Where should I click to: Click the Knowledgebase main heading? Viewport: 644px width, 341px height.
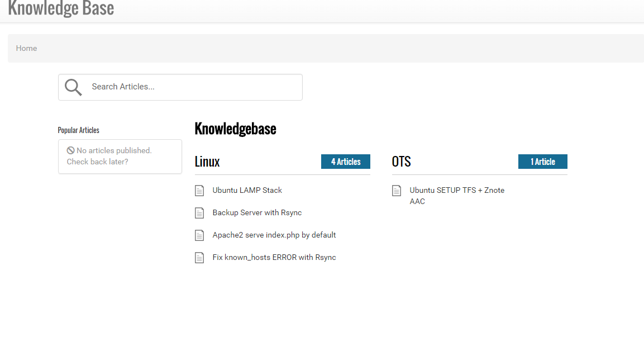(235, 129)
